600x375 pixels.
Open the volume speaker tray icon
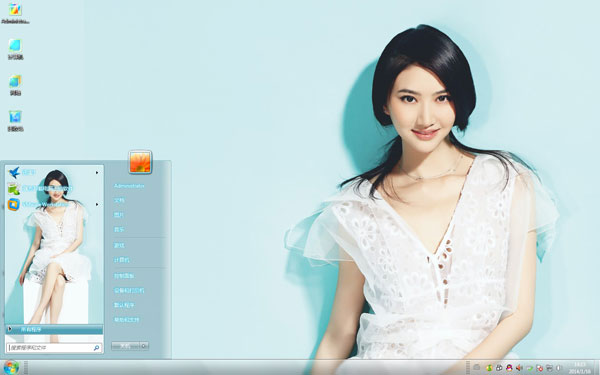click(519, 368)
